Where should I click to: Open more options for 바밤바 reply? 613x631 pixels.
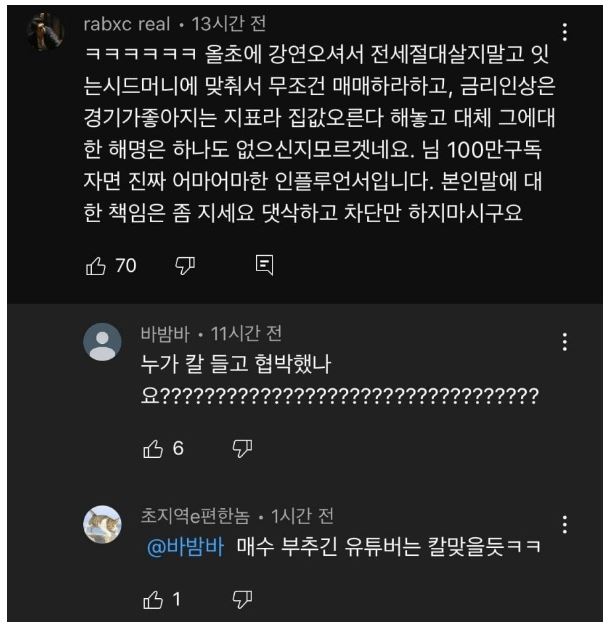[x=566, y=342]
